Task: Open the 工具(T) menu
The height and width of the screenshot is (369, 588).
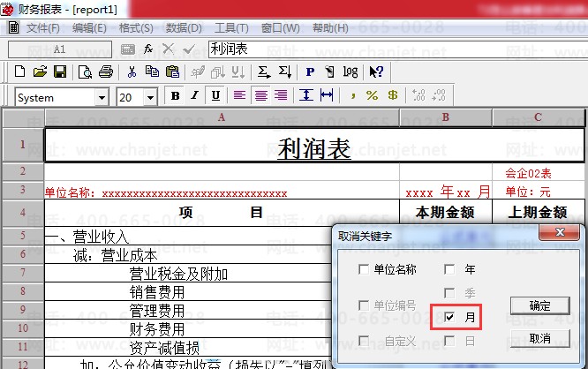Action: (x=231, y=27)
